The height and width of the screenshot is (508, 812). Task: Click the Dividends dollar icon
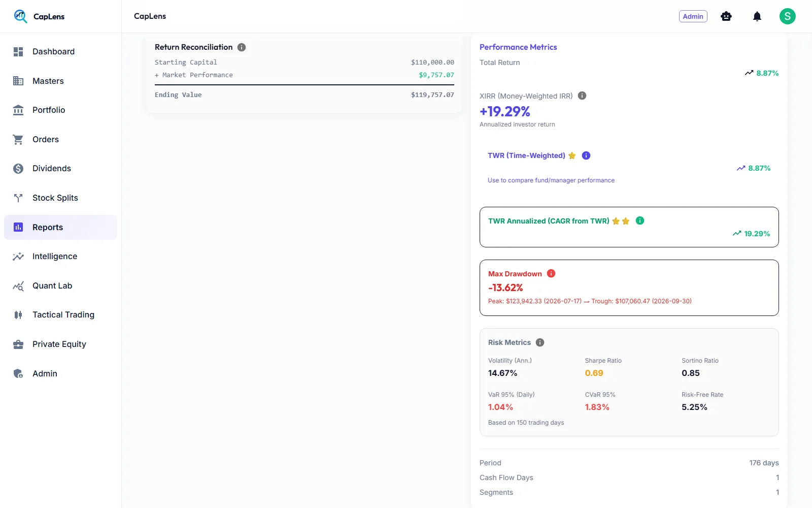pos(18,169)
